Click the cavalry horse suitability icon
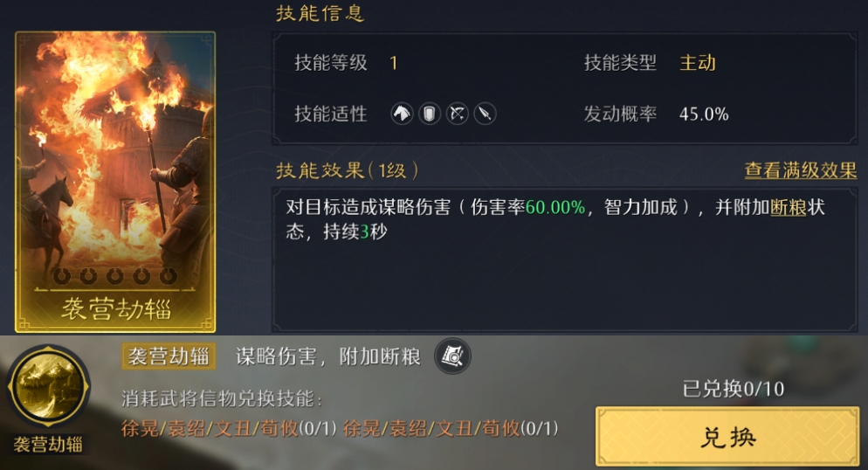 (402, 114)
